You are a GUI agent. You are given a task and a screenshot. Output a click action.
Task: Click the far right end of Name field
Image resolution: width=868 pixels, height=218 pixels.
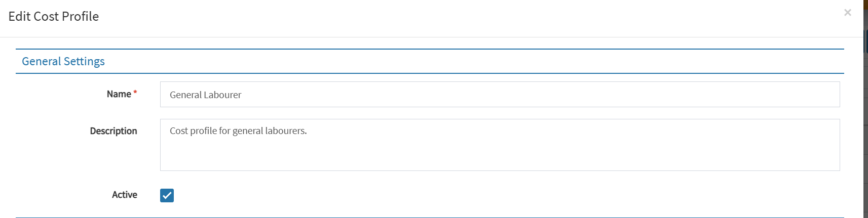pyautogui.click(x=831, y=95)
